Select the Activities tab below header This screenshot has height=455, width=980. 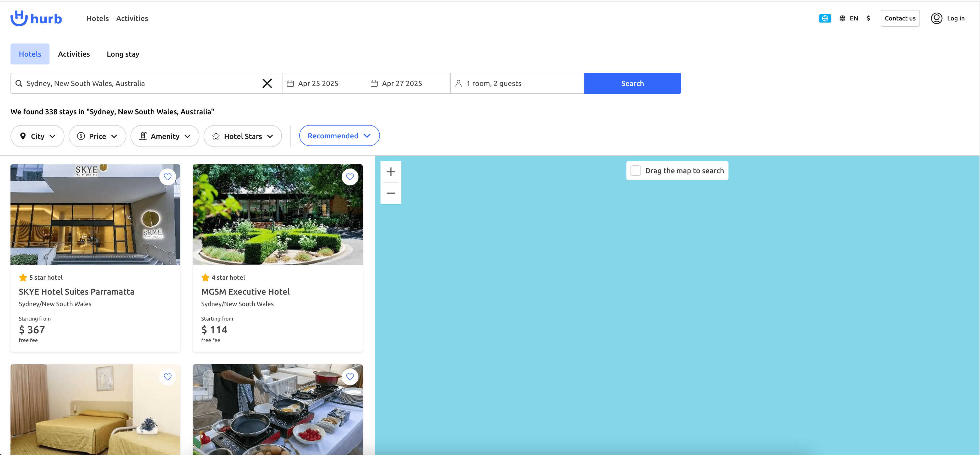(74, 54)
